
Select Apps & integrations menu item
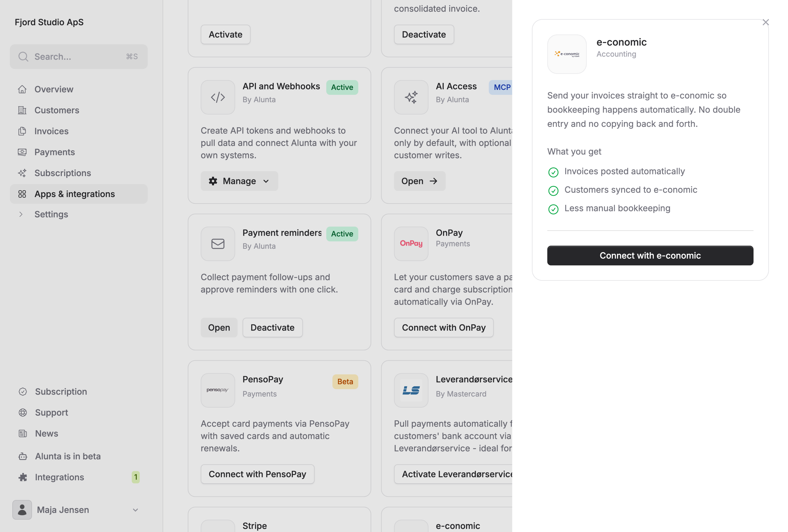click(x=79, y=194)
